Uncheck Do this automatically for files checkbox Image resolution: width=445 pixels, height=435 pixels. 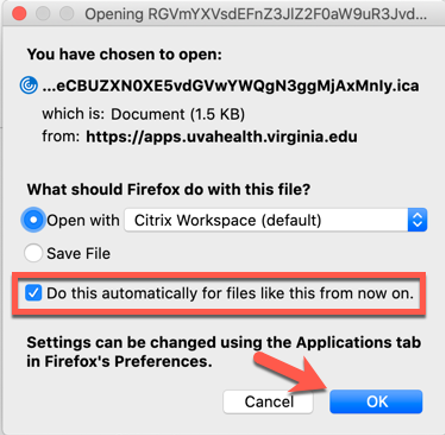[33, 293]
